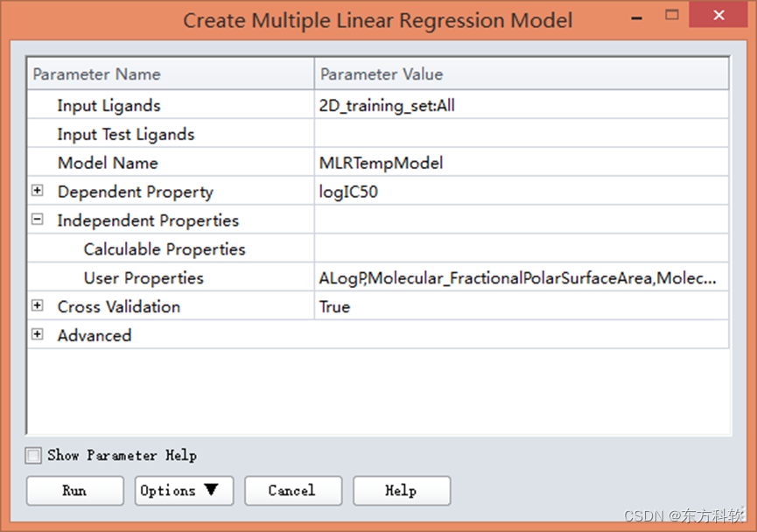Click the Run button
This screenshot has height=532, width=757.
[x=75, y=491]
